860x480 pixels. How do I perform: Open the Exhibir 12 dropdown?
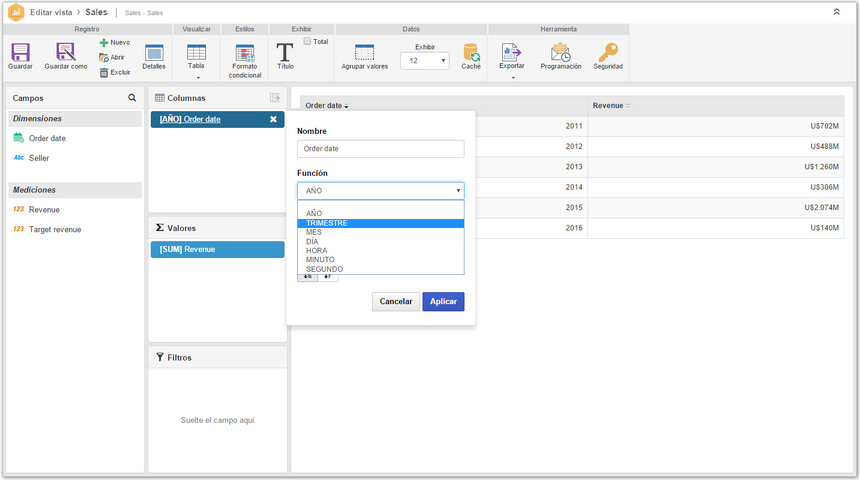pyautogui.click(x=425, y=61)
